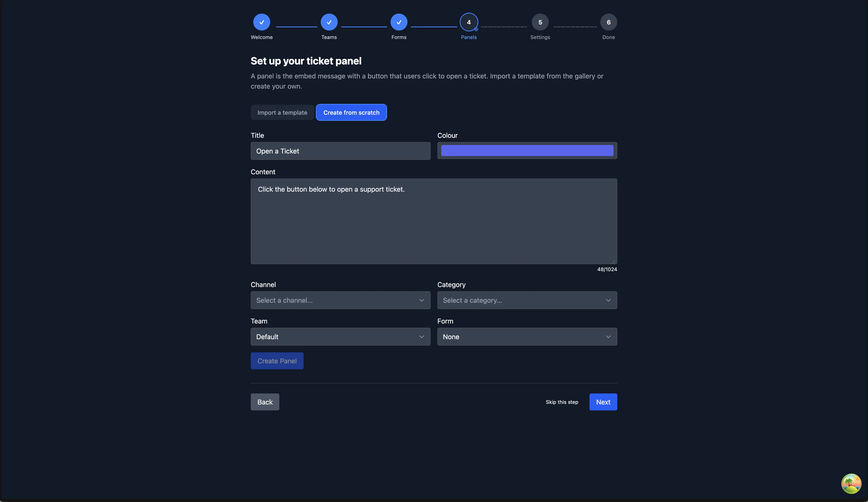Open the Team dropdown showing Default
Screen dimensions: 868x502
point(340,337)
